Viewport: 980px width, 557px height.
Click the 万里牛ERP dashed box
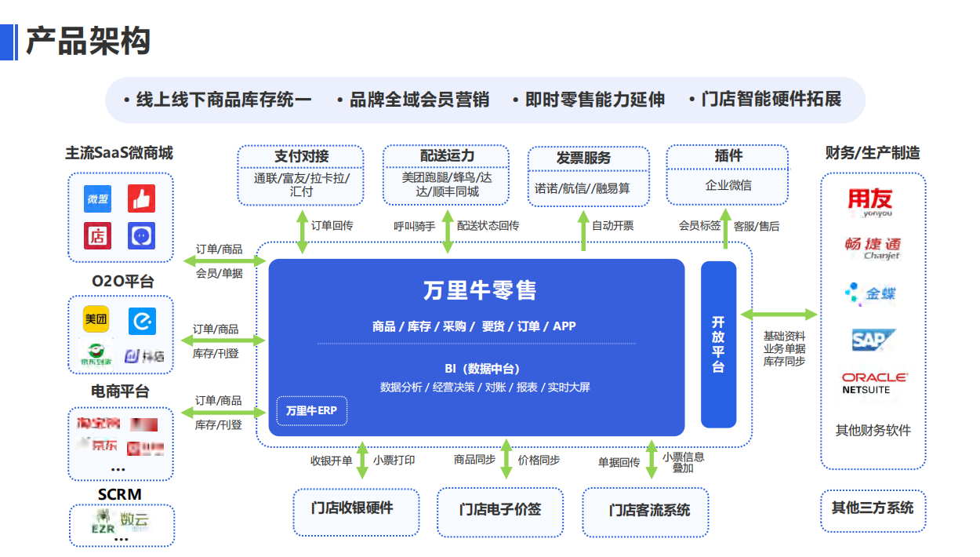[311, 410]
